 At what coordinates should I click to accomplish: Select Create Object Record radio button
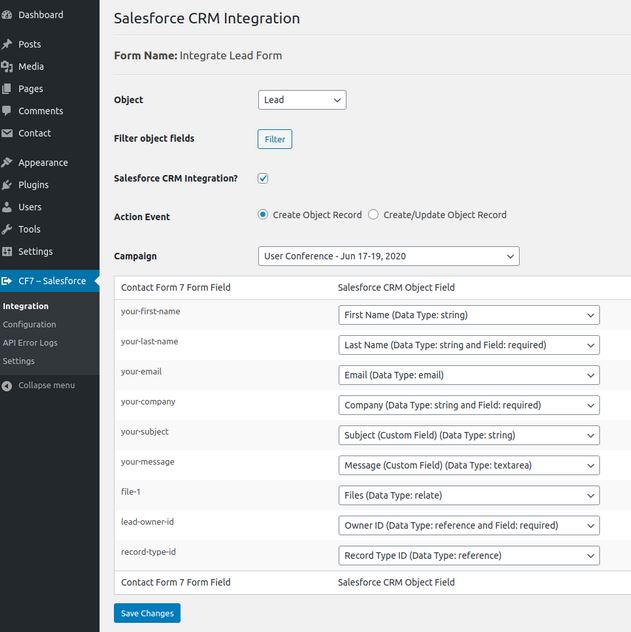click(263, 214)
